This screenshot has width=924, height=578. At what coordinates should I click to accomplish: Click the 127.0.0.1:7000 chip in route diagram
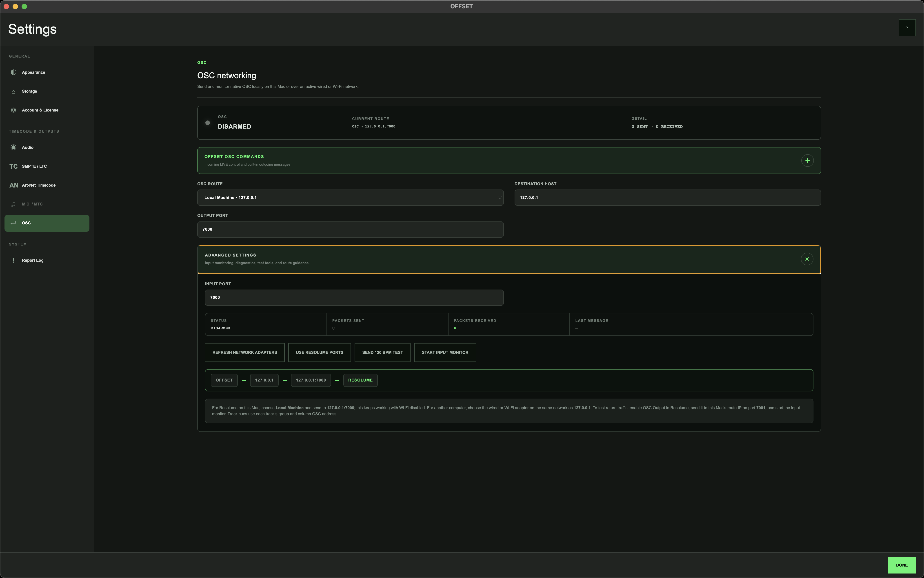(x=311, y=380)
